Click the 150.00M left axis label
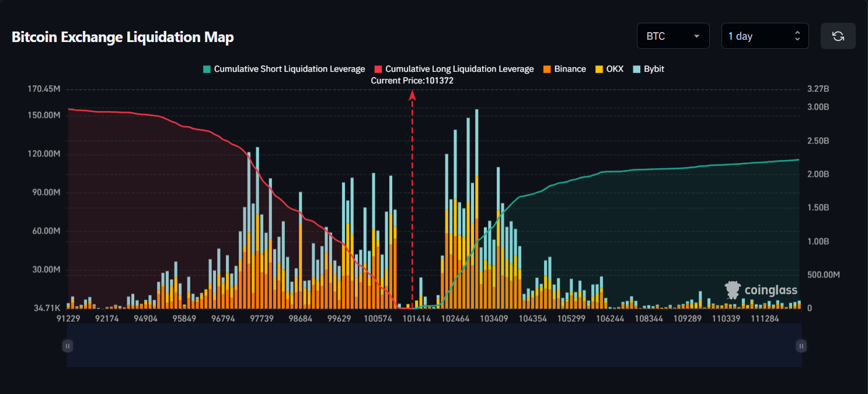This screenshot has width=868, height=394. click(x=44, y=115)
